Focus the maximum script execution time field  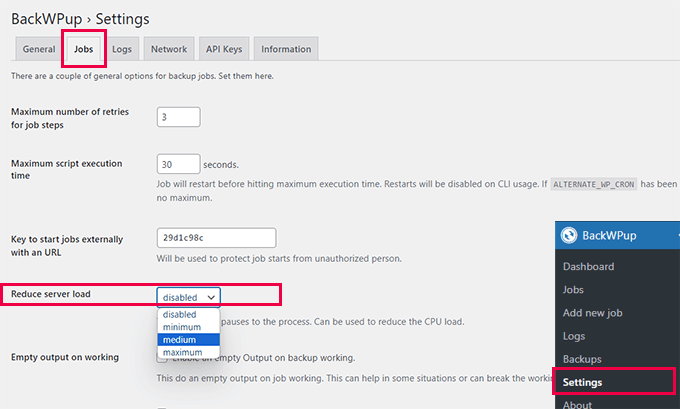(x=178, y=164)
